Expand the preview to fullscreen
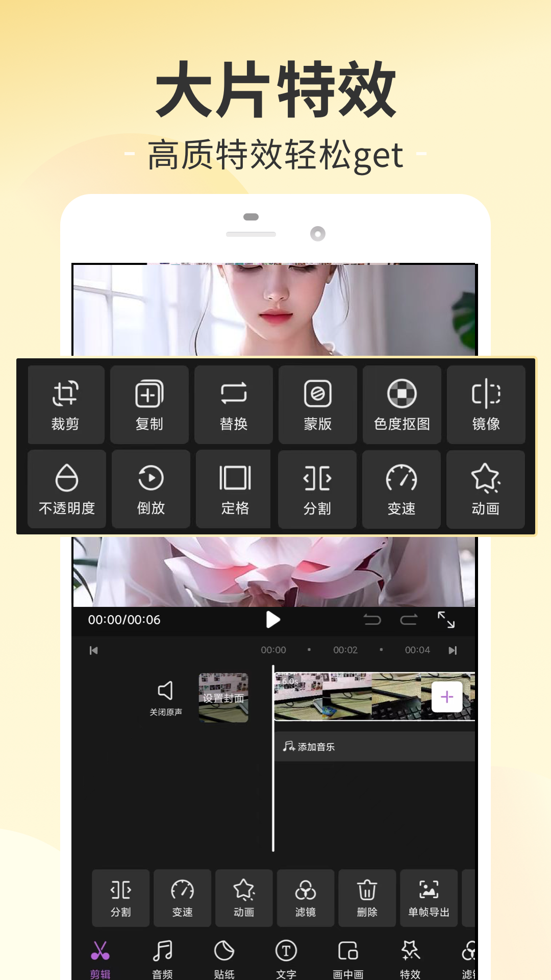 pyautogui.click(x=446, y=620)
